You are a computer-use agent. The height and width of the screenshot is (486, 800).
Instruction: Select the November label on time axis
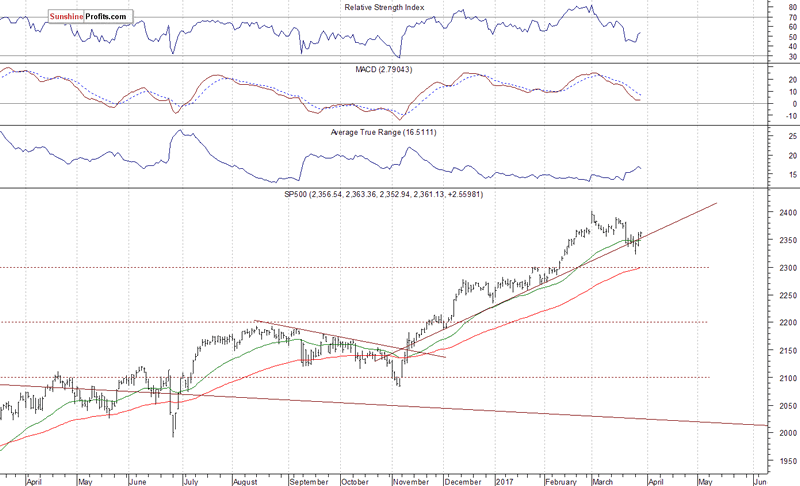(411, 479)
